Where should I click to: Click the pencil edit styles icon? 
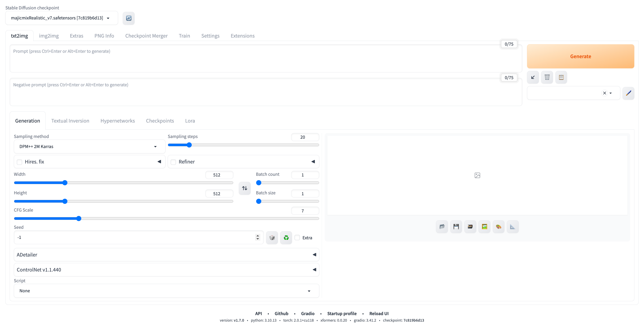[628, 93]
